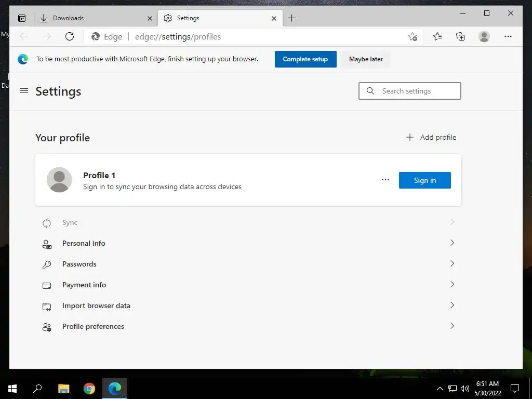Expand Profile preferences chevron

click(x=452, y=326)
